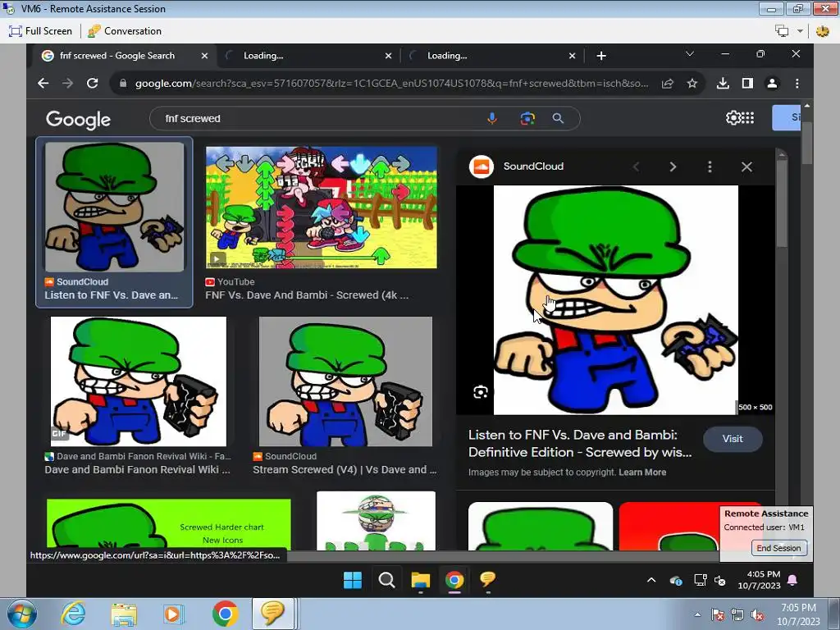Click the preview panel scrollbar

pyautogui.click(x=782, y=203)
